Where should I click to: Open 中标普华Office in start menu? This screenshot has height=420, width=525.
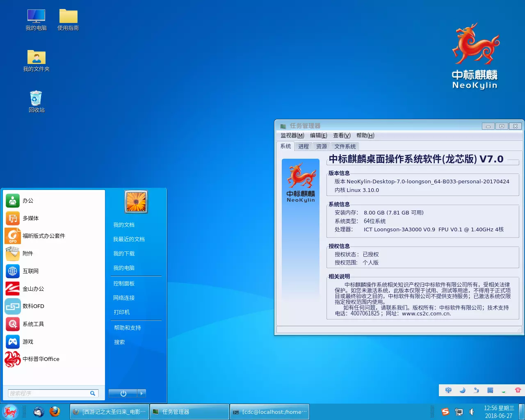pyautogui.click(x=54, y=359)
